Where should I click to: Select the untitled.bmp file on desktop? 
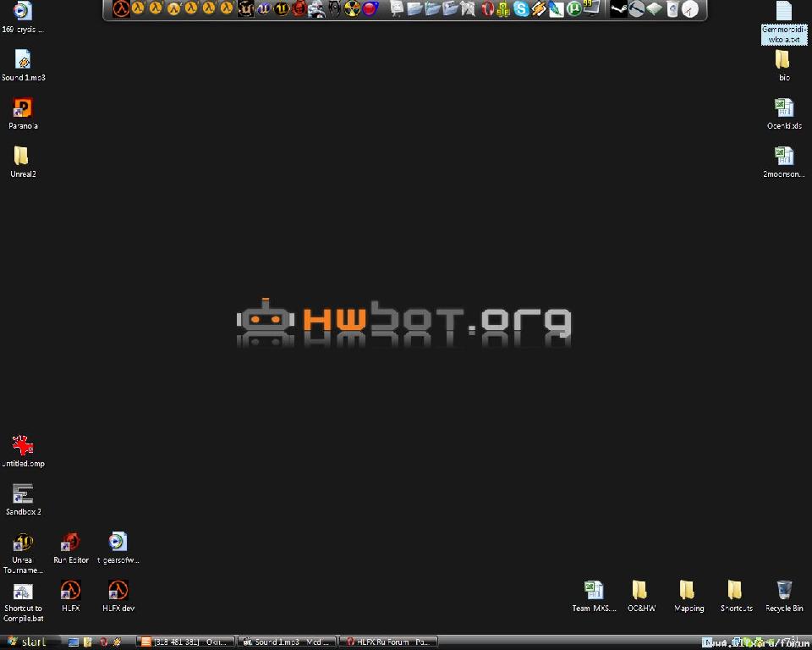(x=23, y=452)
